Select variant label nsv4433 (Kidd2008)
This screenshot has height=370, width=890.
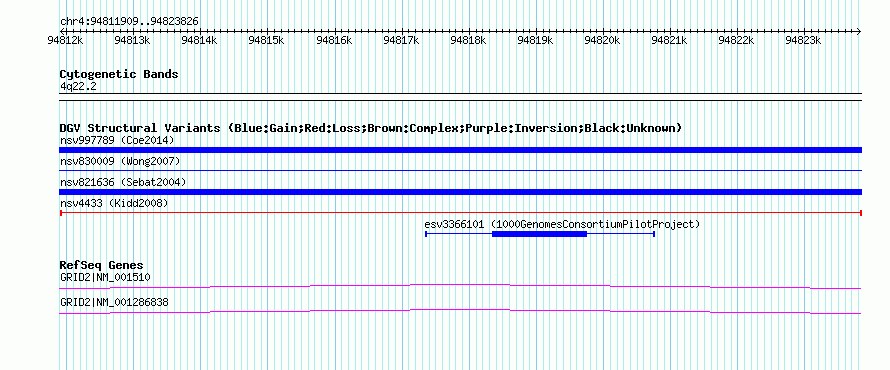pyautogui.click(x=114, y=203)
